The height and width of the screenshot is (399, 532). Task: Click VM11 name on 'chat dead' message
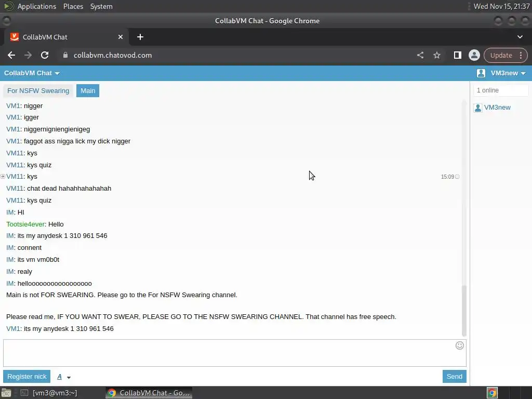[x=15, y=189]
